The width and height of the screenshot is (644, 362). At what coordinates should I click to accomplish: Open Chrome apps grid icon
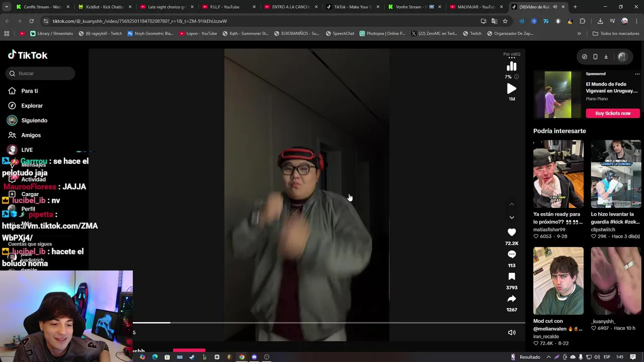7,34
